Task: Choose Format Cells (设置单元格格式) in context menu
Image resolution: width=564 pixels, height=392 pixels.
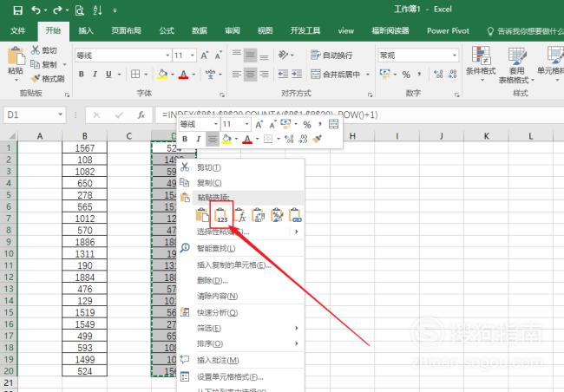Action: click(x=241, y=377)
